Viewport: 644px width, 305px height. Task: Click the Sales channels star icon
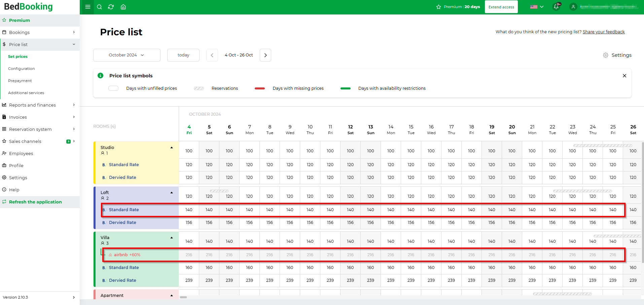pos(4,141)
